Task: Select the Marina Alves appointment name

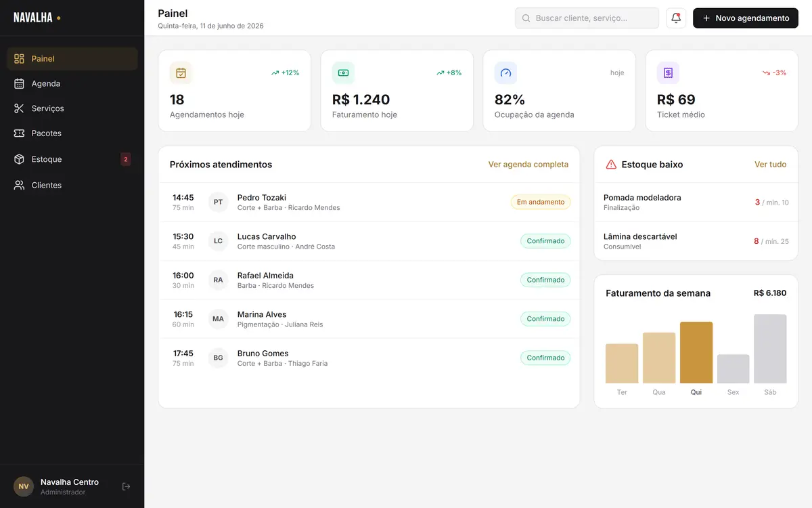Action: point(262,314)
